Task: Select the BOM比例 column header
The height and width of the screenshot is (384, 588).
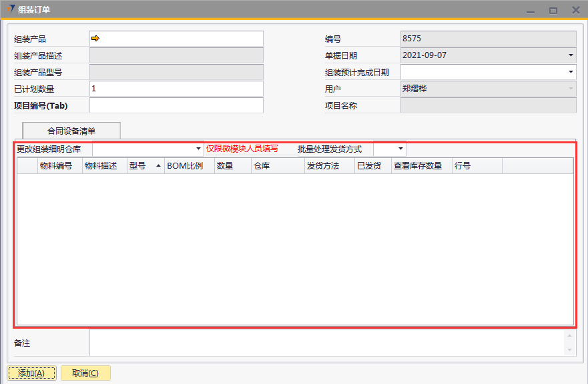Action: coord(185,166)
